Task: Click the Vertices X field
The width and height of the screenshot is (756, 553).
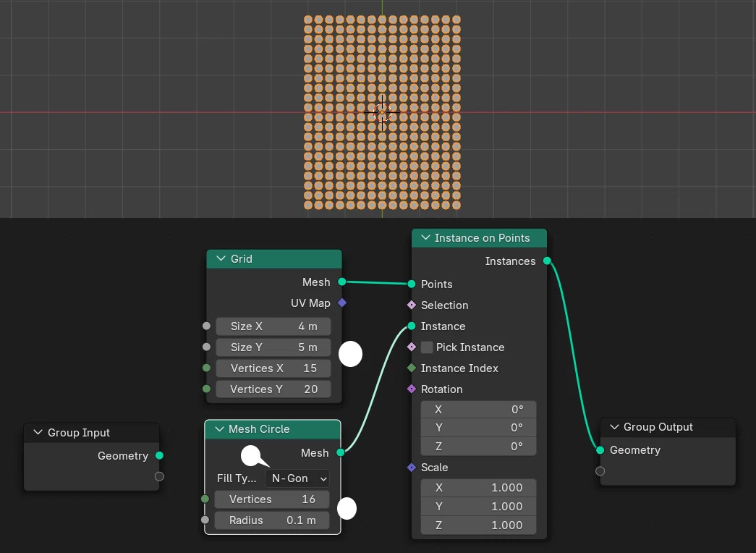Action: [x=273, y=368]
